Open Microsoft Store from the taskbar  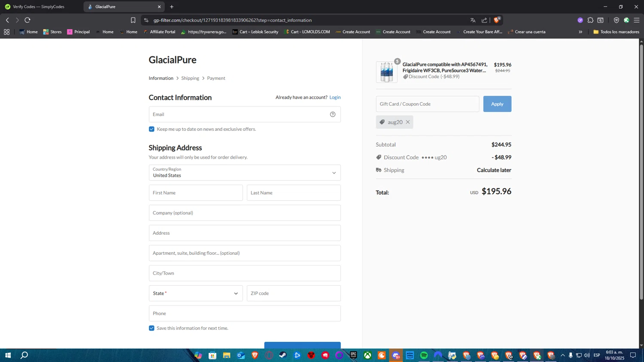(213, 355)
